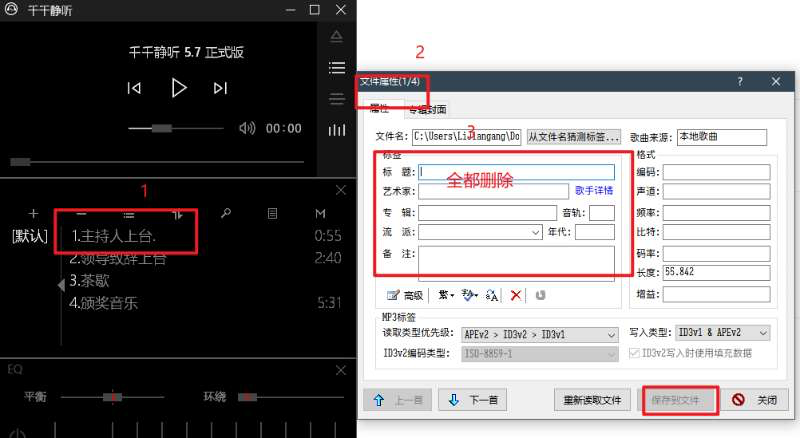Open the equalizer bars icon in sidebar
Viewport: 800px width, 438px height.
337,130
